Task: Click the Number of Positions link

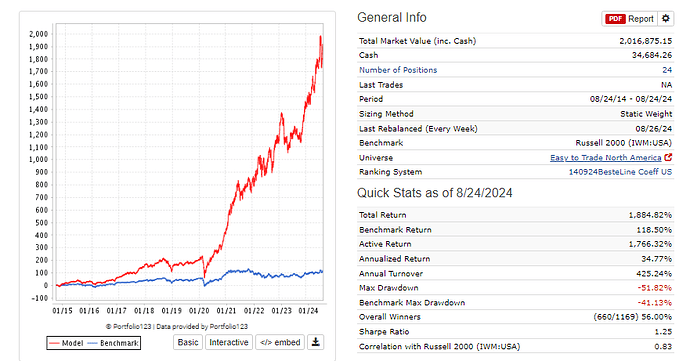Action: point(398,70)
